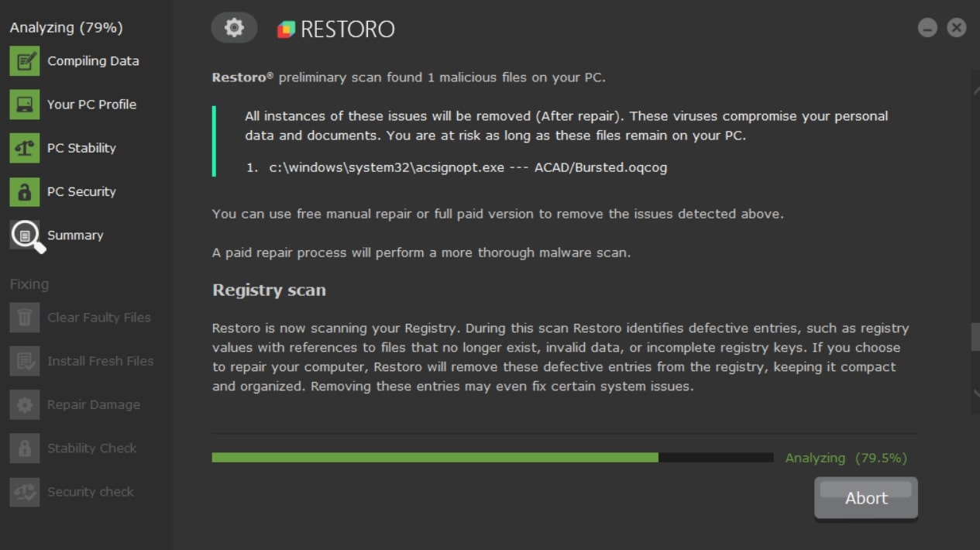Minimize the Restoro window

click(x=927, y=28)
